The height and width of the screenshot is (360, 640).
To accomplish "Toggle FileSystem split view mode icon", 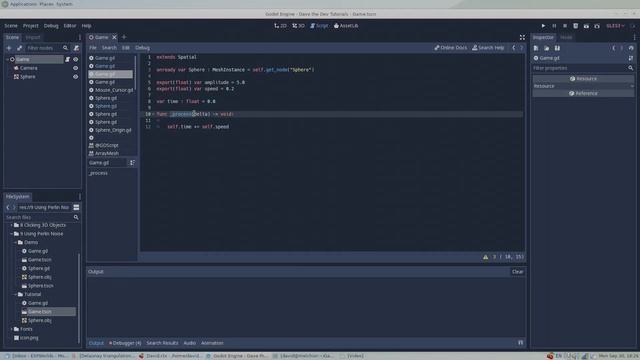I will coord(76,207).
